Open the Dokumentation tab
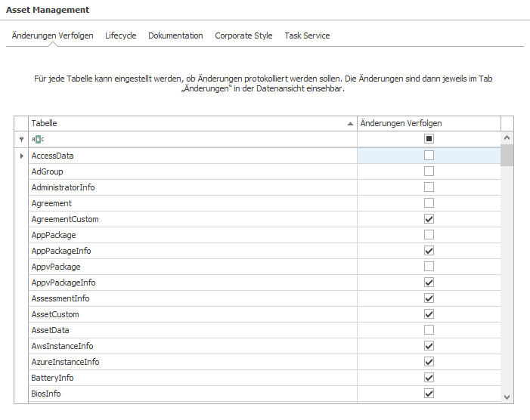This screenshot has width=530, height=420. pos(175,36)
